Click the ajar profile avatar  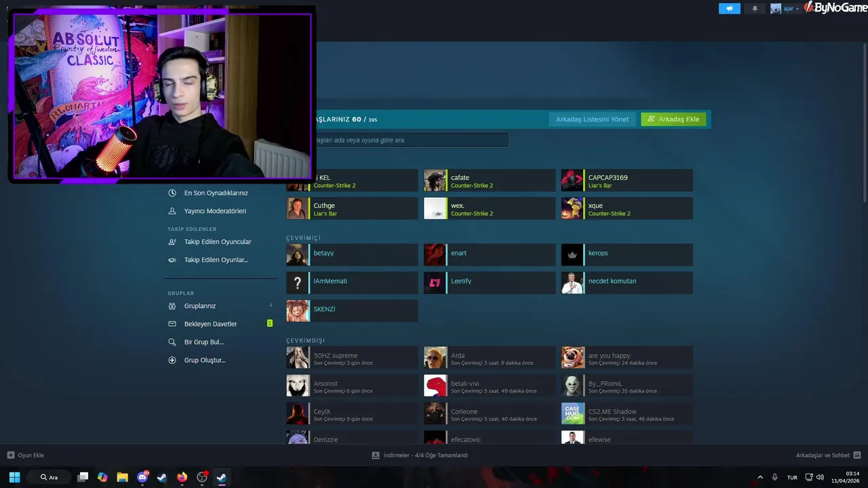point(776,9)
